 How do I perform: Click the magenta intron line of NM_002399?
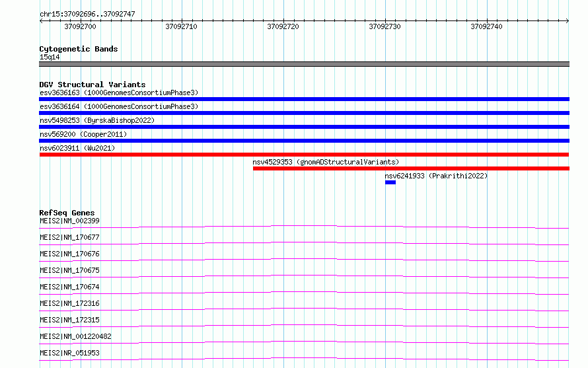point(304,227)
